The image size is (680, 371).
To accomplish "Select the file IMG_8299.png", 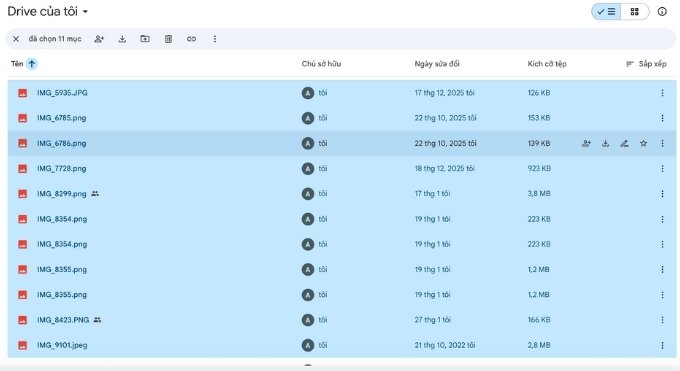I will pyautogui.click(x=342, y=194).
